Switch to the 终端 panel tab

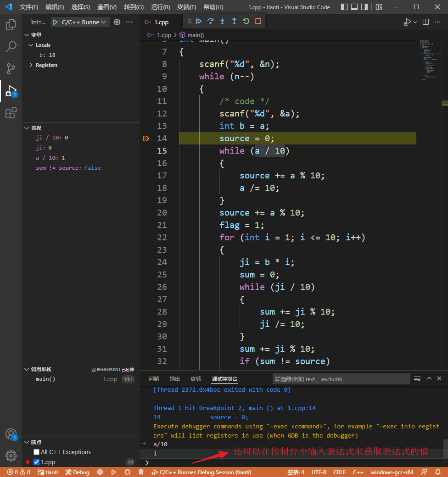tap(196, 379)
